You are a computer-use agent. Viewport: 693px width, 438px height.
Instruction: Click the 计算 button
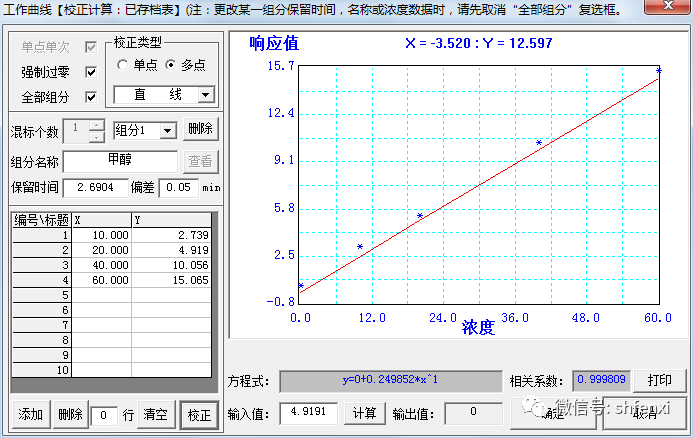coord(364,413)
